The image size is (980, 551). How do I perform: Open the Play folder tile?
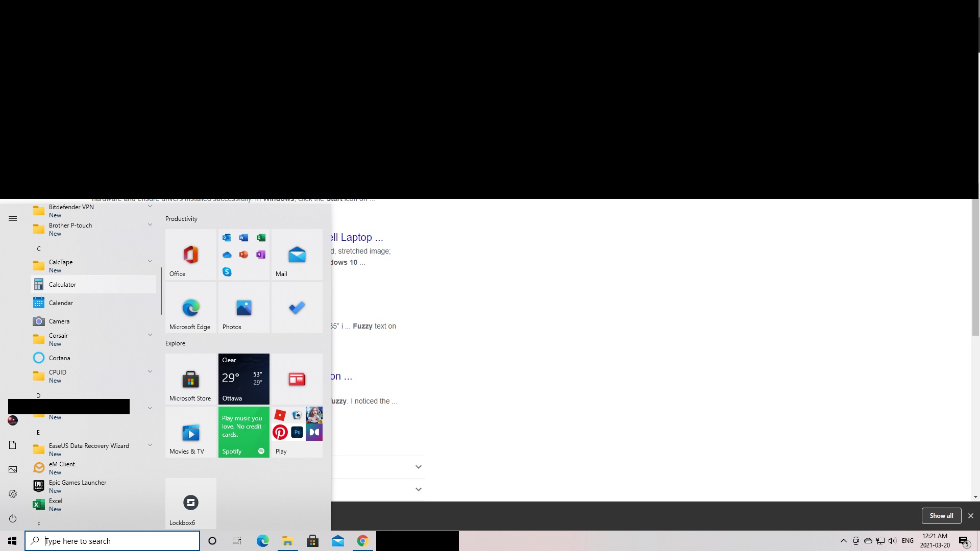(x=297, y=432)
